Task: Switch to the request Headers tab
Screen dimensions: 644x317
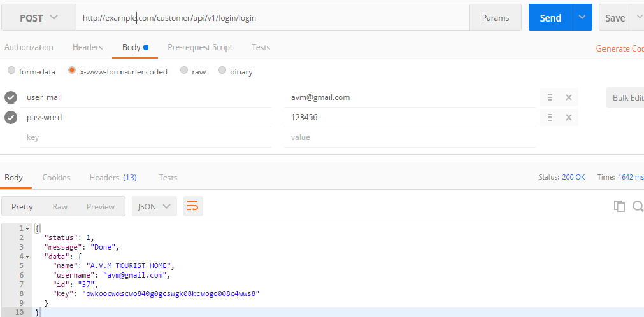Action: coord(87,48)
